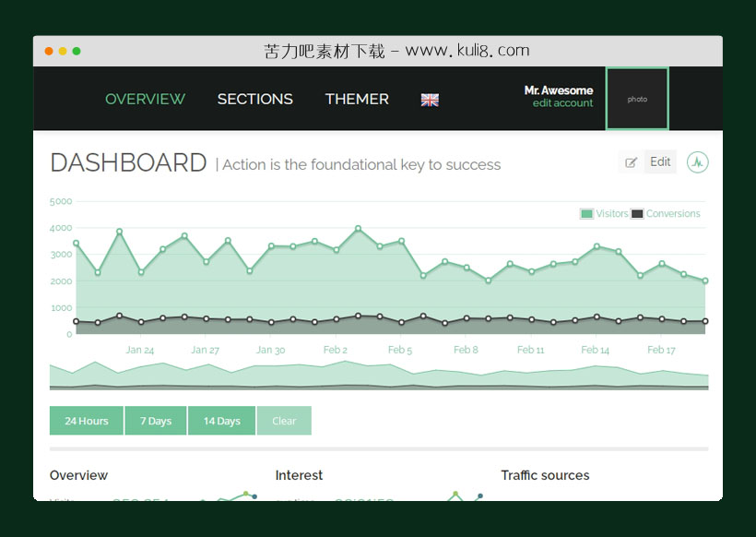Open the Sections menu
Viewport: 756px width, 537px height.
pyautogui.click(x=254, y=99)
